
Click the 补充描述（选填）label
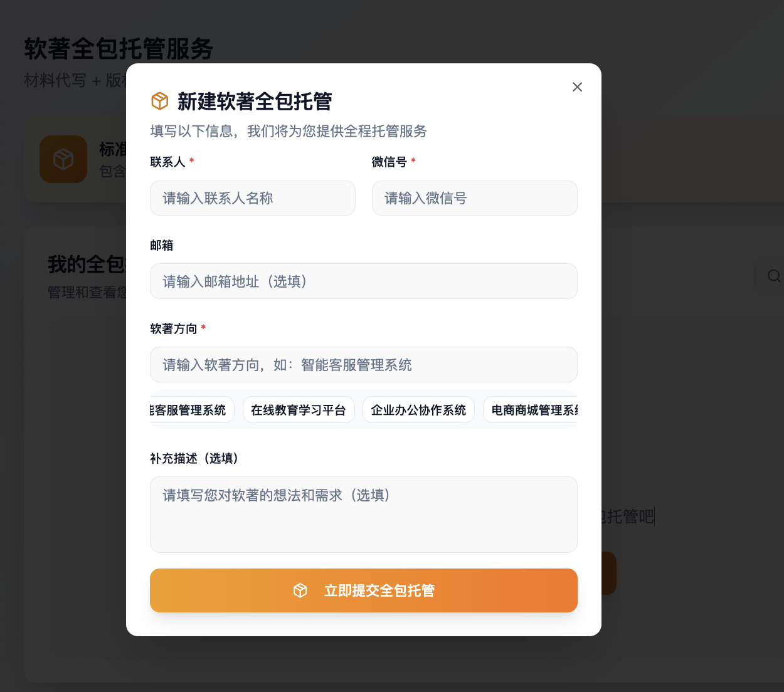(194, 458)
